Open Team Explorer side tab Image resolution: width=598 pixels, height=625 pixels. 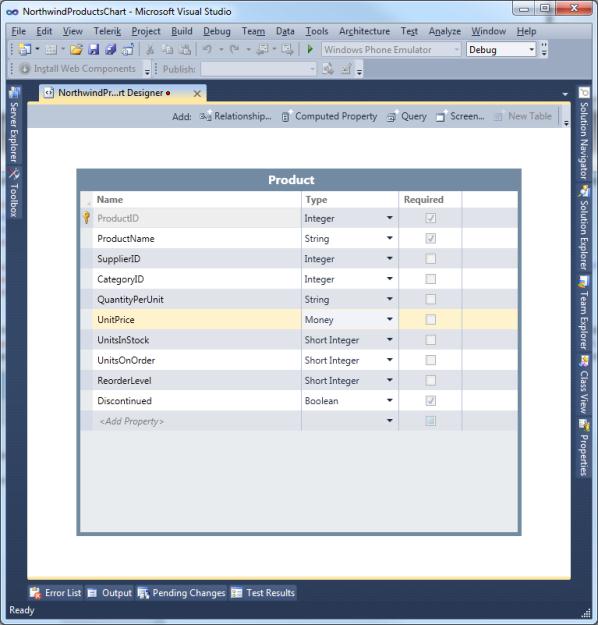[584, 312]
